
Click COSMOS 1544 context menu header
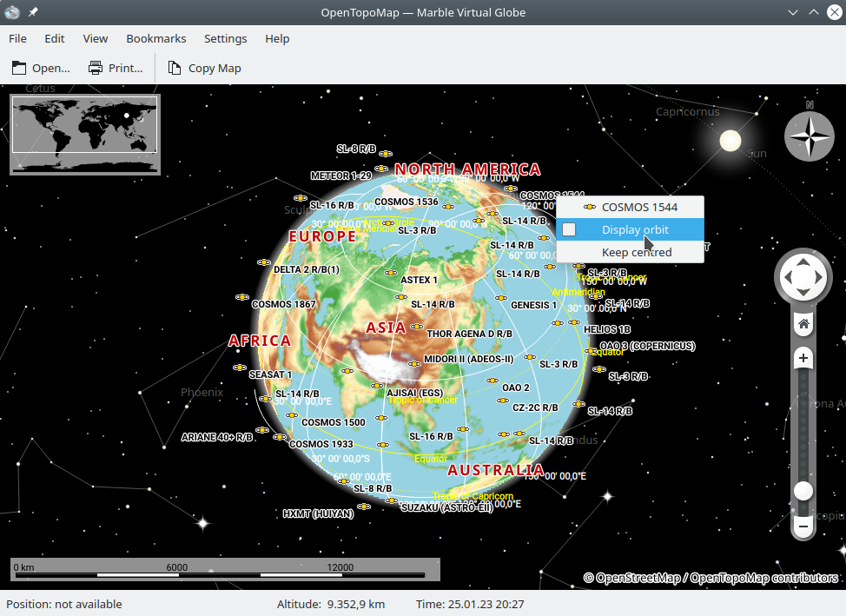[631, 208]
